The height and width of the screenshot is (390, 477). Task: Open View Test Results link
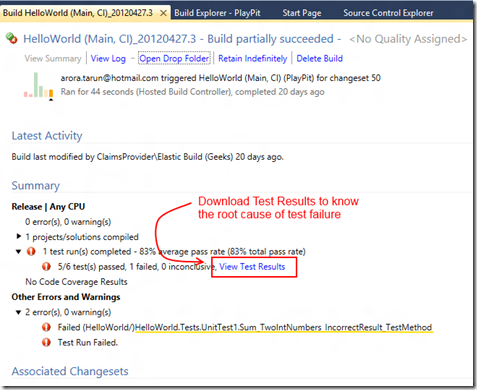pos(252,267)
